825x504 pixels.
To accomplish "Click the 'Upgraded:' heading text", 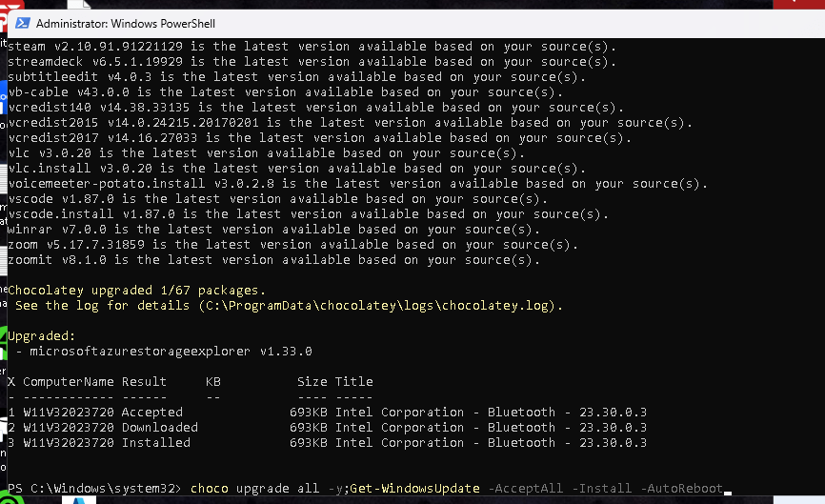I will coord(42,336).
